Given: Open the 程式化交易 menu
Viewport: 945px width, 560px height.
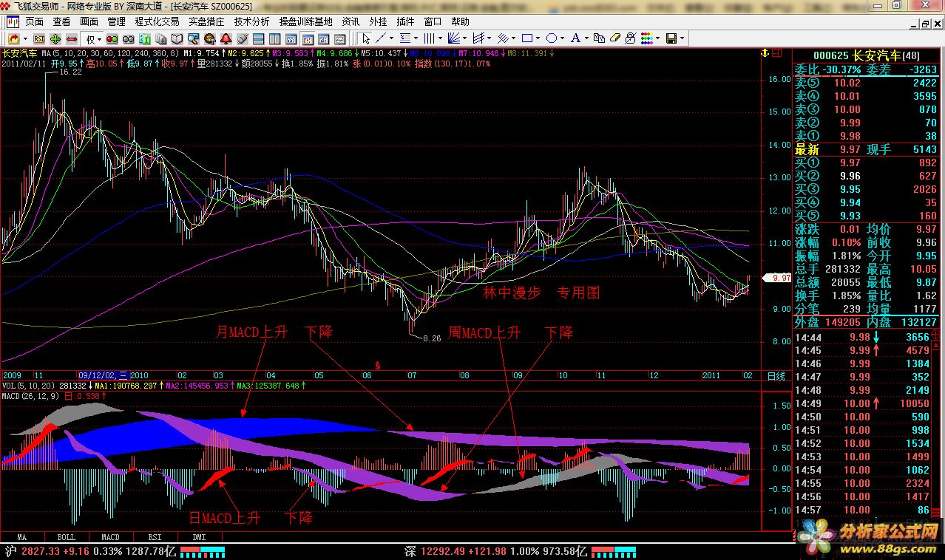Looking at the screenshot, I should coord(157,22).
